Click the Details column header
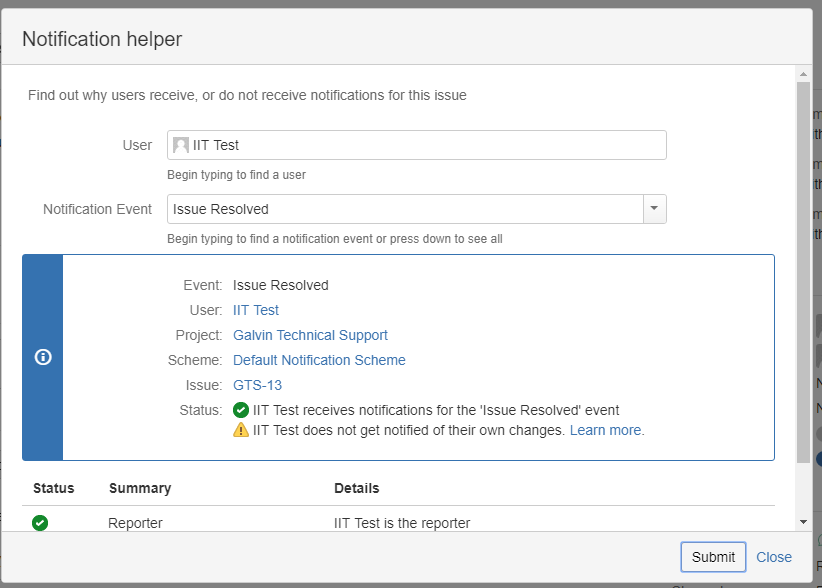 (x=356, y=488)
